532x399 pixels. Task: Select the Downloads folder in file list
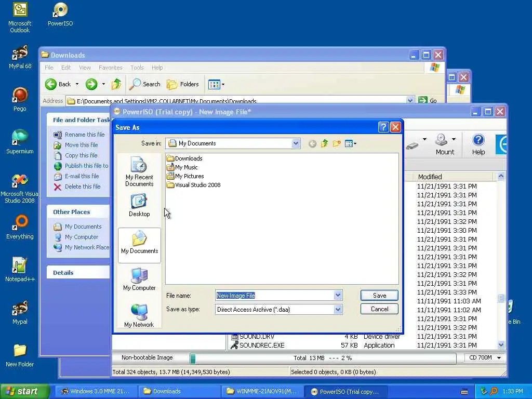click(x=184, y=158)
